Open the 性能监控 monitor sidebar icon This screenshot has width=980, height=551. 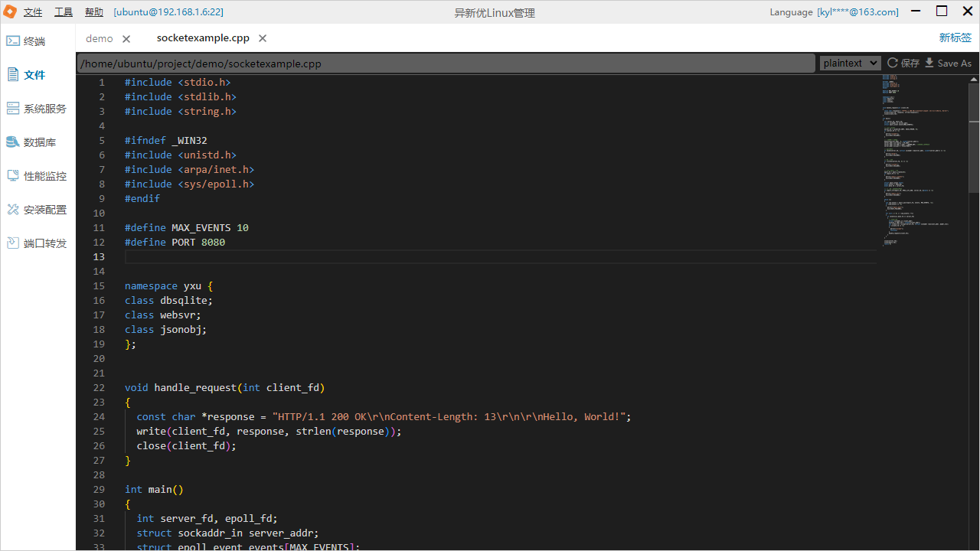tap(13, 176)
